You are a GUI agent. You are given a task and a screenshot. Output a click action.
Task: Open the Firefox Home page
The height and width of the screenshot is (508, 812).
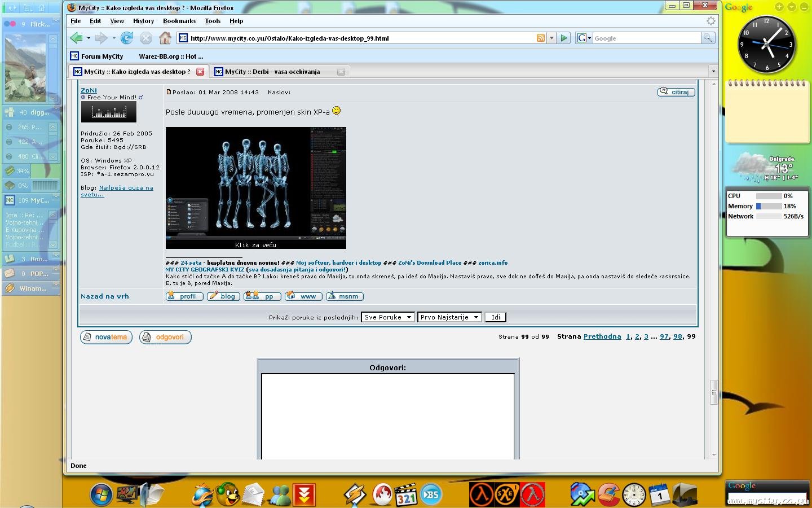165,38
